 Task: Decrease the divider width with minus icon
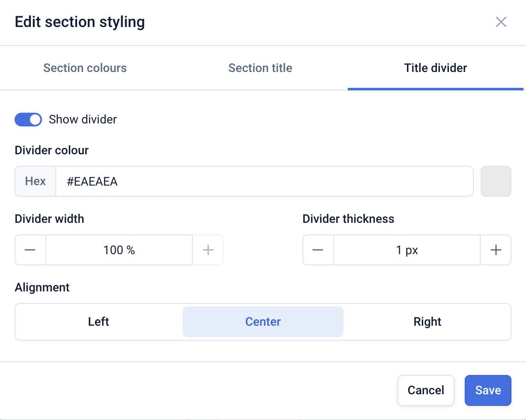(x=30, y=250)
